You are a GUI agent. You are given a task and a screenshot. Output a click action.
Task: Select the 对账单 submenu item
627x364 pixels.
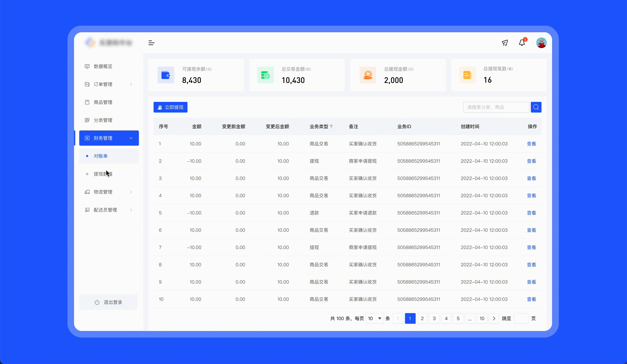pos(109,156)
